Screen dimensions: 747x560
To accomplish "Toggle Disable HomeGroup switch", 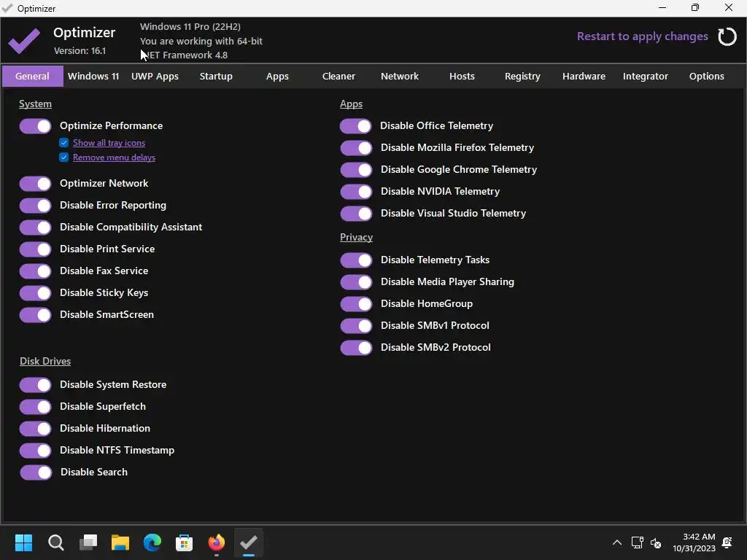I will (x=356, y=304).
